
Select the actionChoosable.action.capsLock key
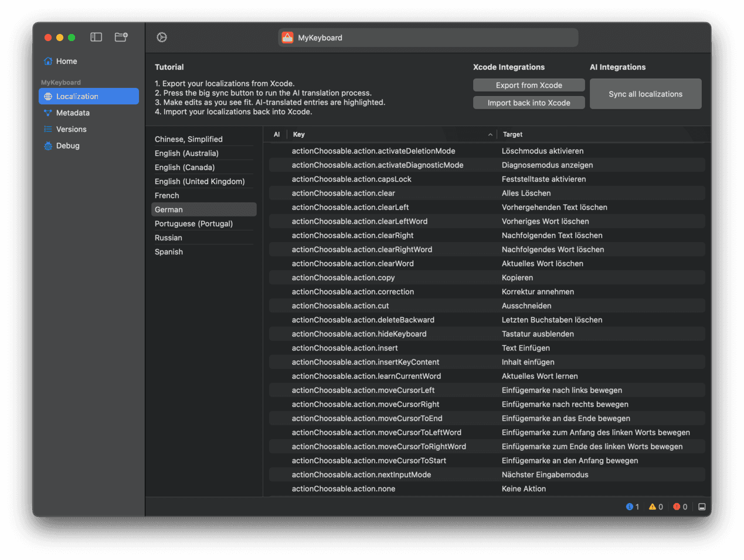coord(351,179)
